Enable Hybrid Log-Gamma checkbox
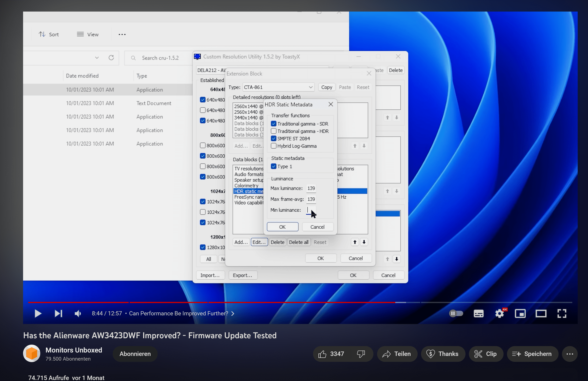This screenshot has width=588, height=381. 273,146
